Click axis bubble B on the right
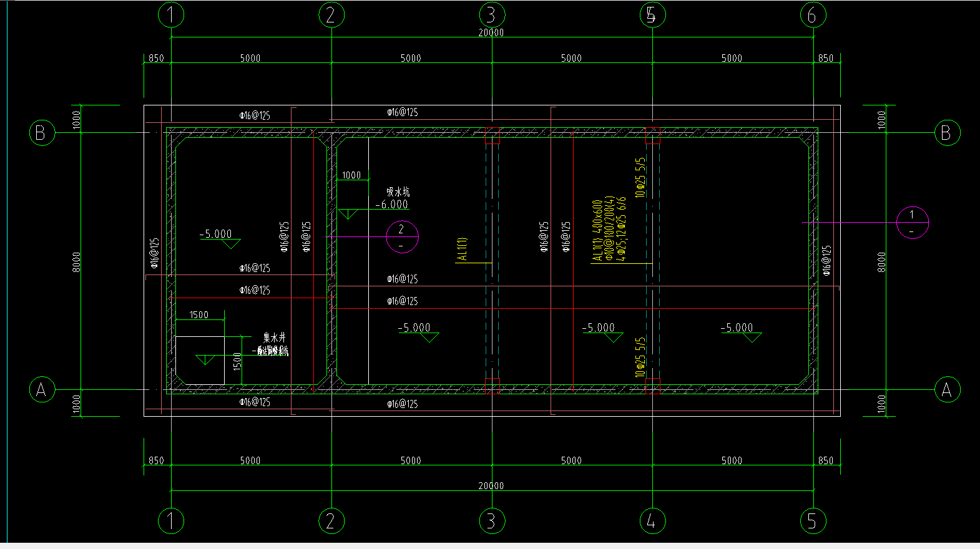The image size is (980, 549). coord(947,132)
